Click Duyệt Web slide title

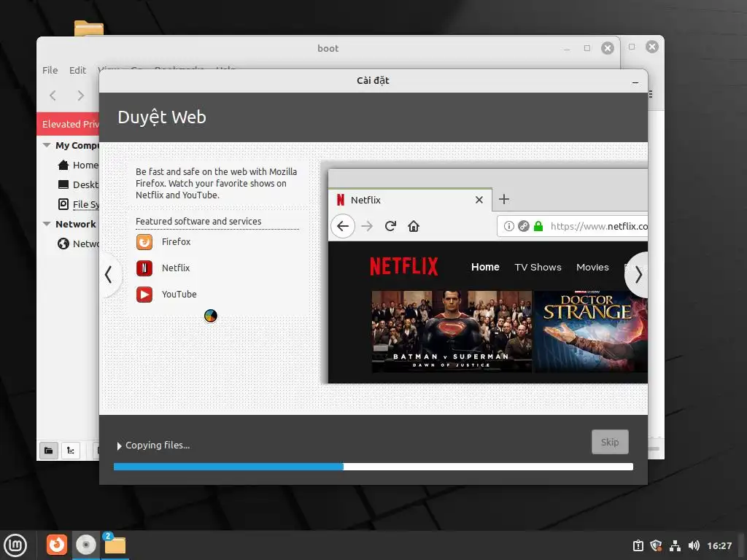(x=162, y=117)
